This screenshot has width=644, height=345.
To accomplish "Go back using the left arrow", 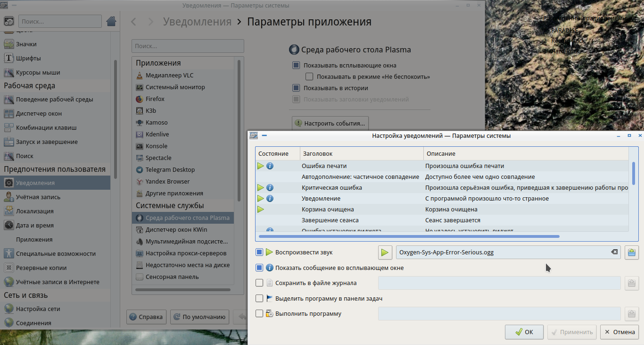I will (134, 22).
